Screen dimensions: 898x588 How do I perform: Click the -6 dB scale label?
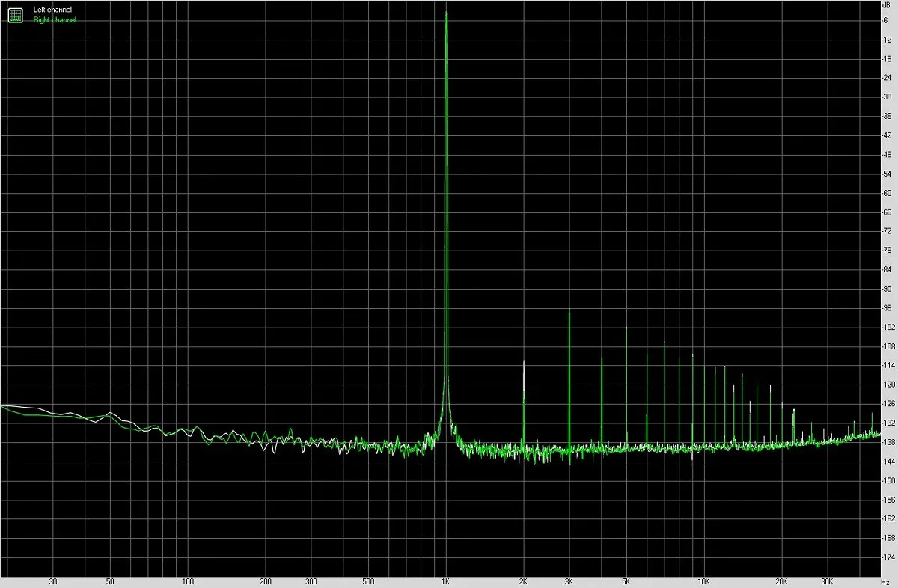[x=886, y=20]
